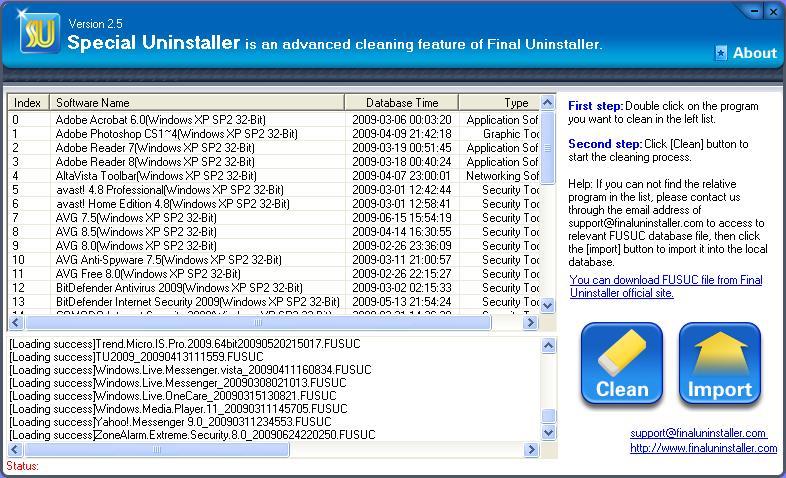Sort list by Software Name header
This screenshot has height=478, width=786.
197,102
